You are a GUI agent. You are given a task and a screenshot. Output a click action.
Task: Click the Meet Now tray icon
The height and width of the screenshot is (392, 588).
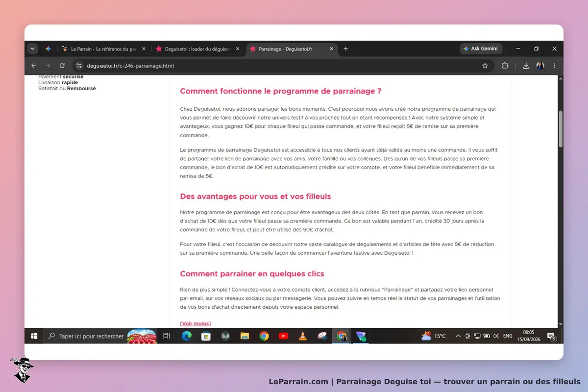(468, 336)
